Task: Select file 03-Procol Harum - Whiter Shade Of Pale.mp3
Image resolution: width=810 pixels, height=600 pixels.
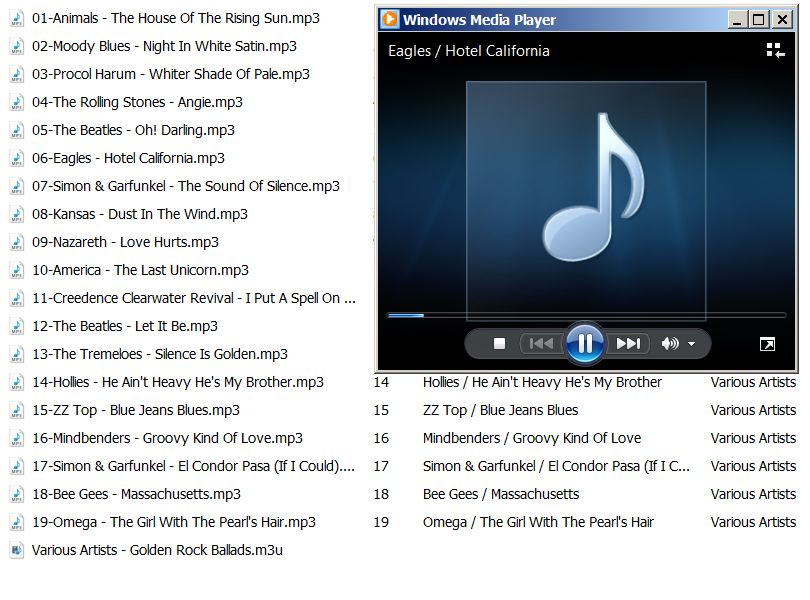Action: click(170, 74)
